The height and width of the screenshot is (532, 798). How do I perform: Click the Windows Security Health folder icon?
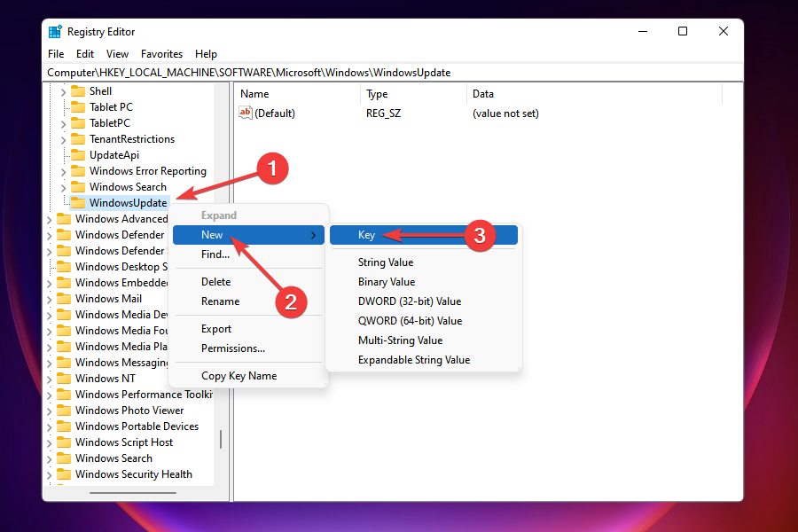[x=64, y=474]
